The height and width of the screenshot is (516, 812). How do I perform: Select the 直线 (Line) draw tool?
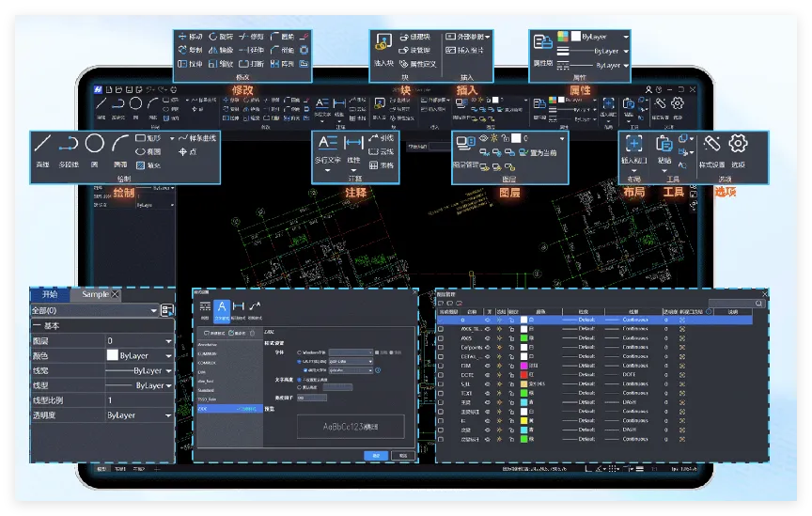coord(42,144)
